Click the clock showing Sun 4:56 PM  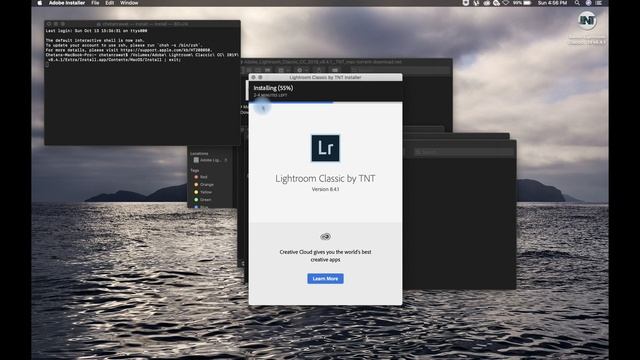coord(552,3)
